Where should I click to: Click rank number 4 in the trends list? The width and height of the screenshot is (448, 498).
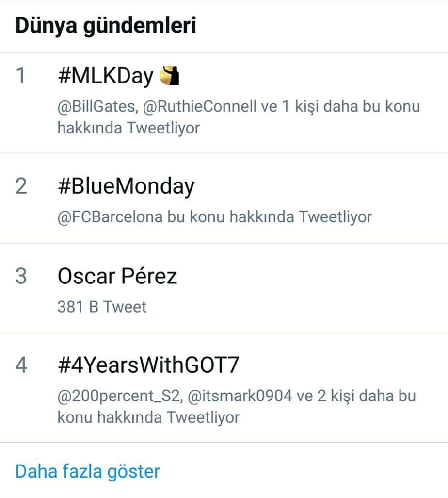[21, 366]
